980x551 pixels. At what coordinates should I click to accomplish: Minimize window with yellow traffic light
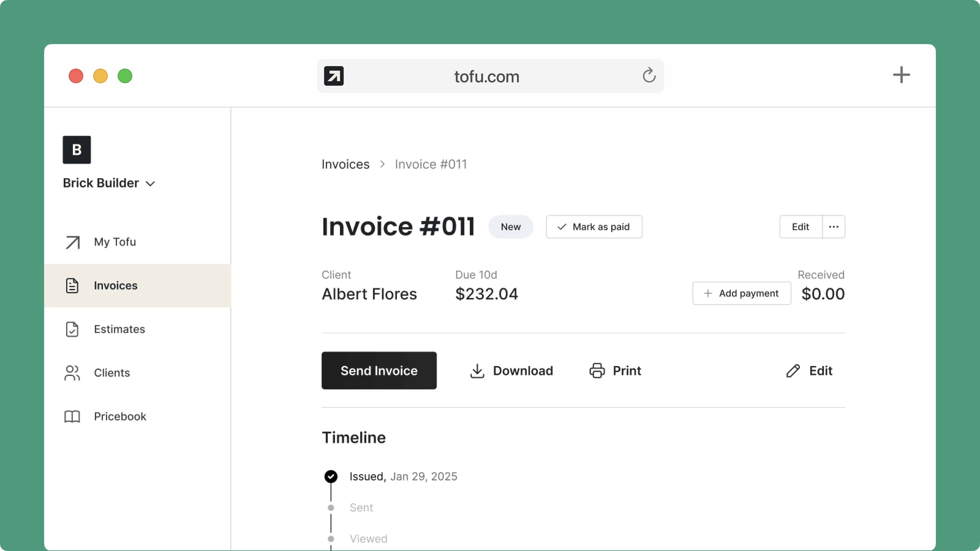point(100,76)
